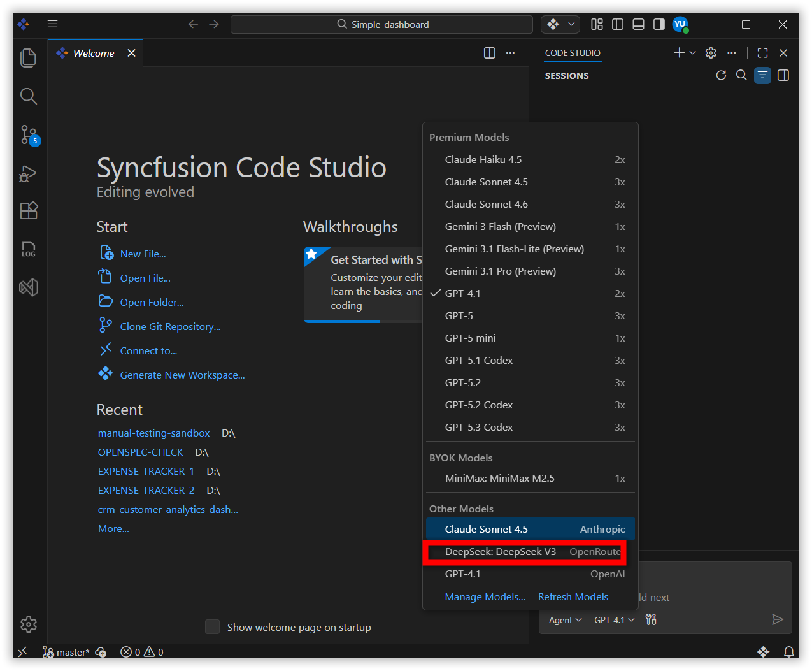Open the GPT-4.1 model picker dropdown

614,620
